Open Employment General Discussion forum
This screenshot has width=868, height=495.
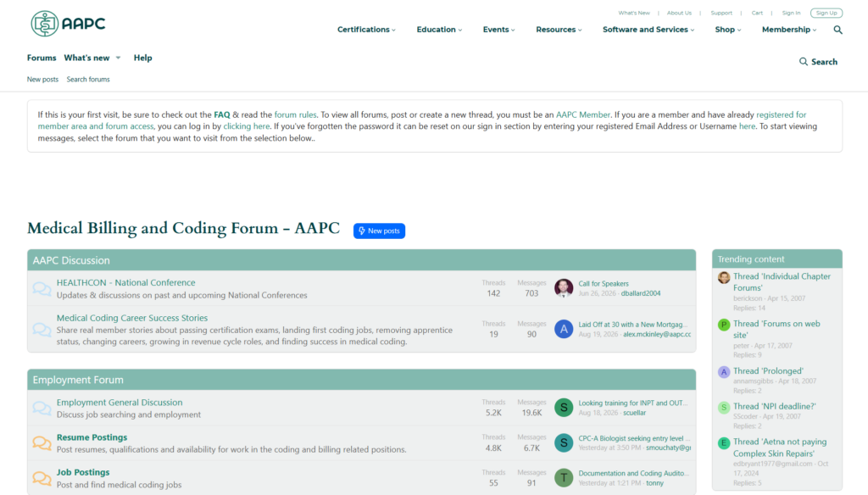click(x=119, y=403)
